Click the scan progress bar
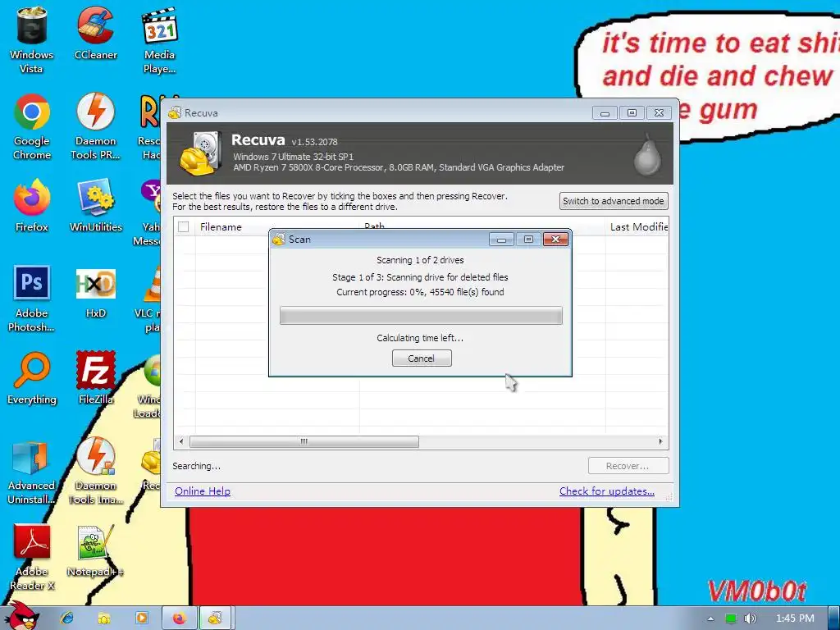Image resolution: width=840 pixels, height=630 pixels. pos(421,316)
